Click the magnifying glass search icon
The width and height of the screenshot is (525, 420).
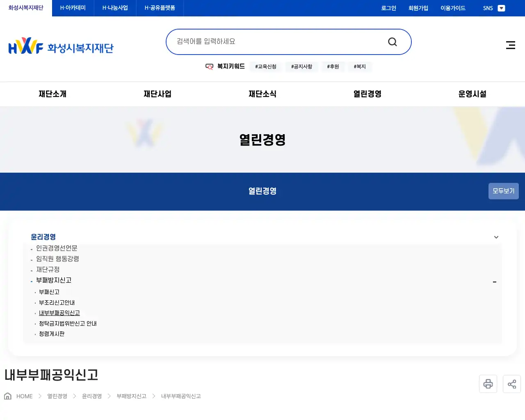point(392,41)
